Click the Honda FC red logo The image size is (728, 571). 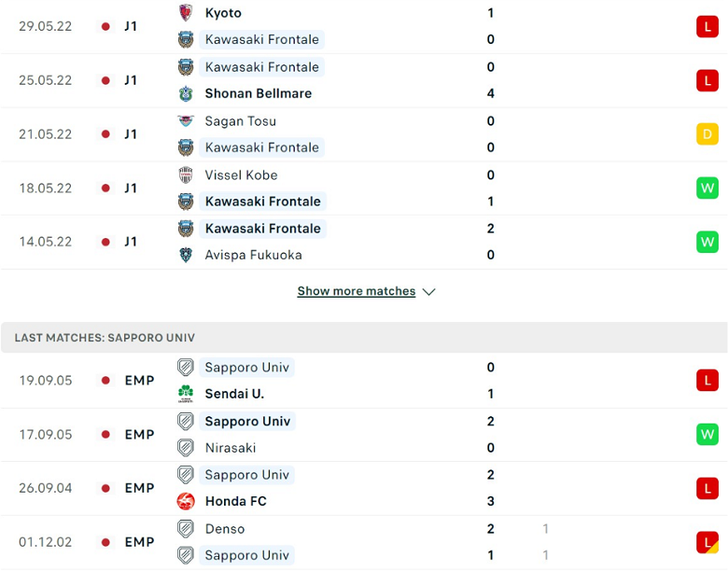click(186, 501)
